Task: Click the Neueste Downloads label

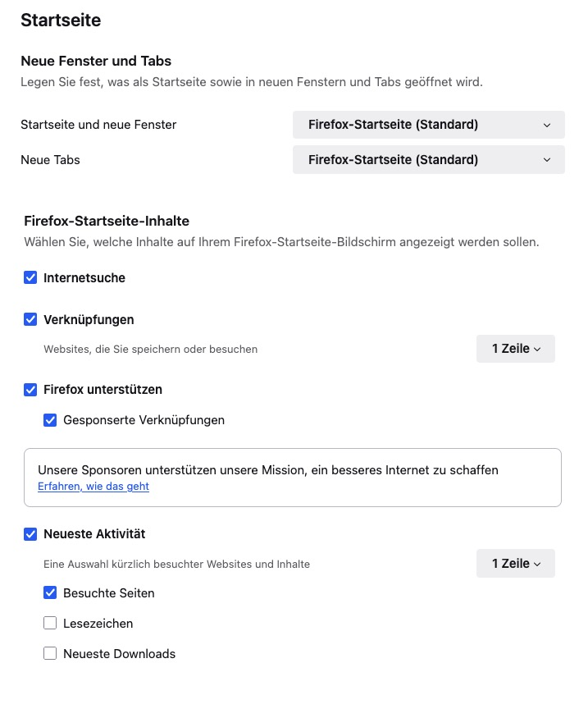Action: point(119,654)
